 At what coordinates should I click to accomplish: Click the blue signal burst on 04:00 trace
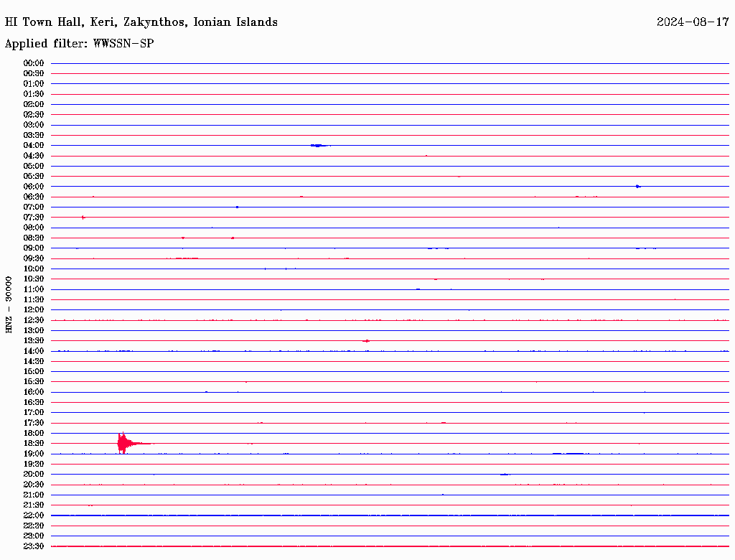click(x=319, y=146)
